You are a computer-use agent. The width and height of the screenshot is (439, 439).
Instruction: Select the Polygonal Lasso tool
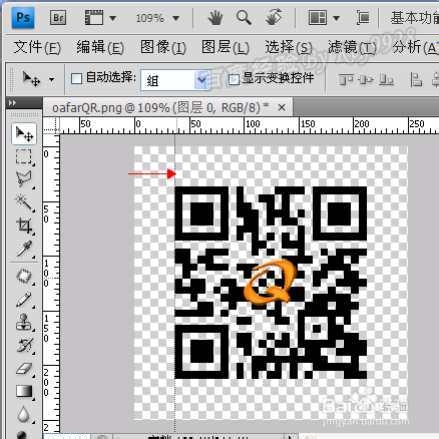point(24,179)
